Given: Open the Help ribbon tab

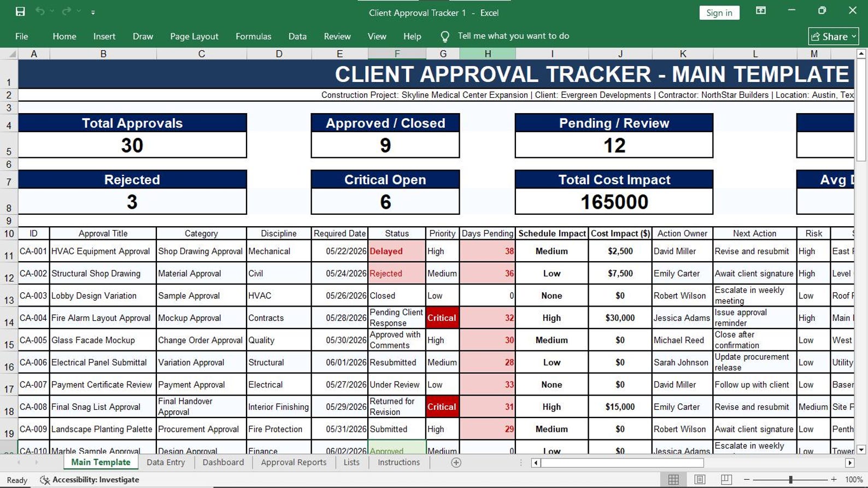Looking at the screenshot, I should tap(412, 36).
